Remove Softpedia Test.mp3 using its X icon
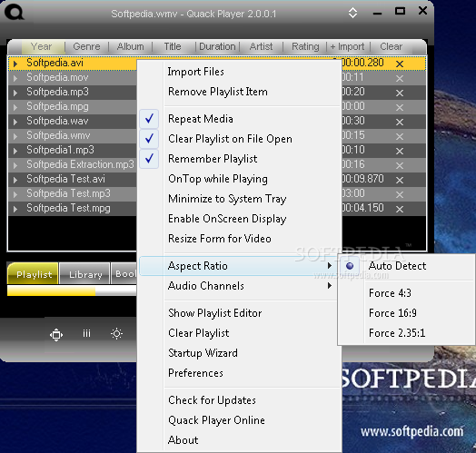This screenshot has height=453, width=476. [400, 194]
